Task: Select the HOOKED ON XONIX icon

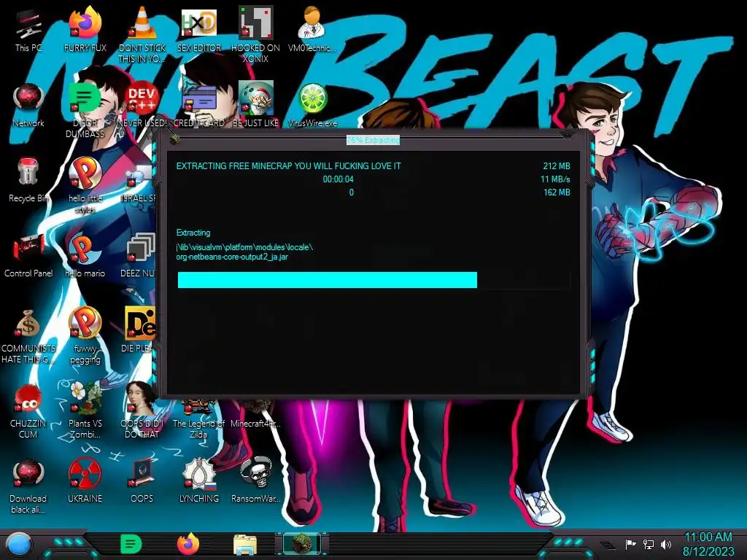Action: (255, 23)
